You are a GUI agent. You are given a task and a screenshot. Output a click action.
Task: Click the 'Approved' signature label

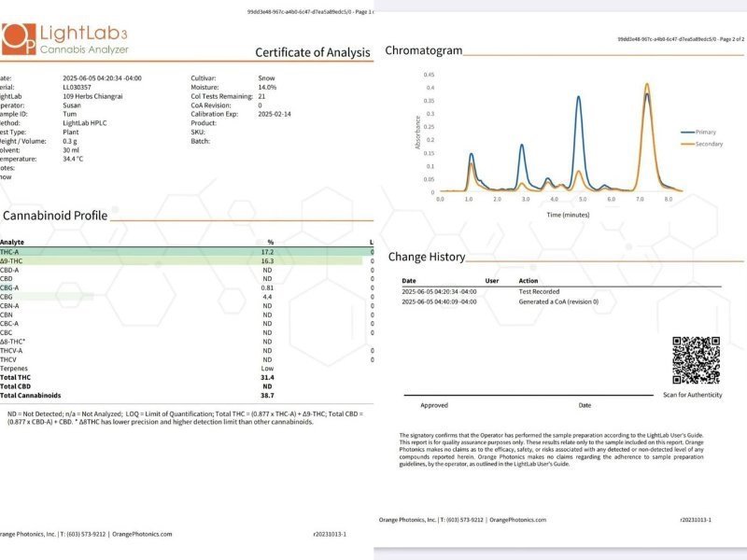coord(434,405)
